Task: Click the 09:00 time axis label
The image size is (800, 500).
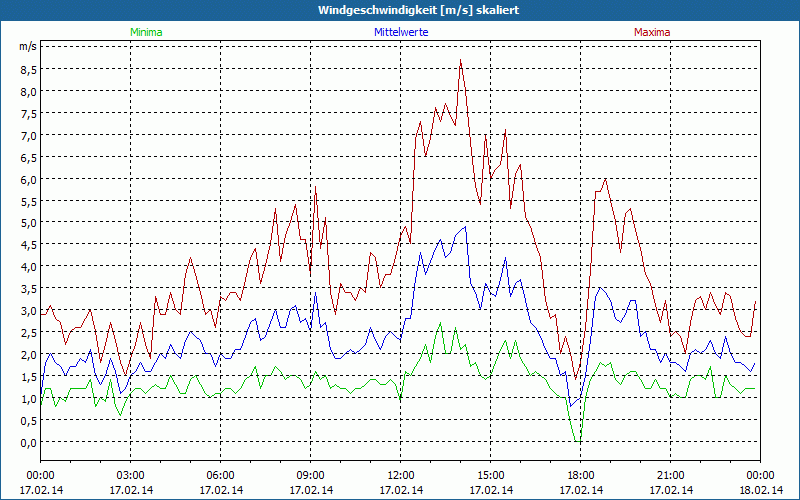Action: pos(311,476)
